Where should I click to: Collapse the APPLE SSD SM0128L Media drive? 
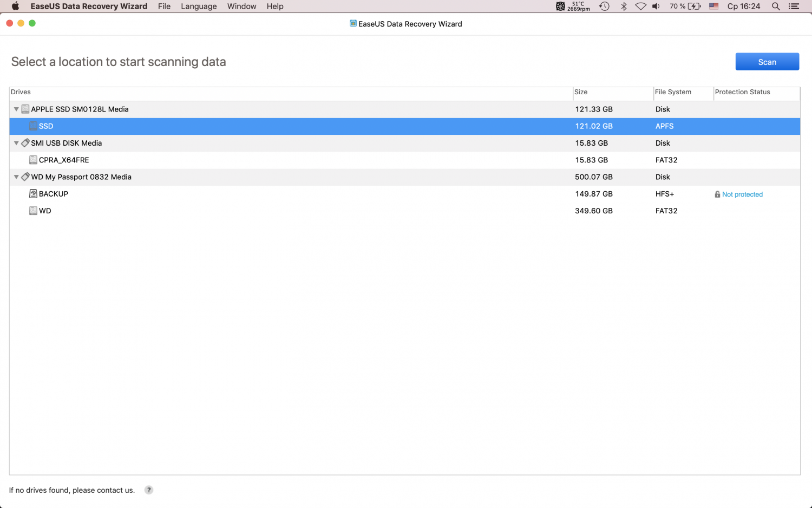click(16, 109)
